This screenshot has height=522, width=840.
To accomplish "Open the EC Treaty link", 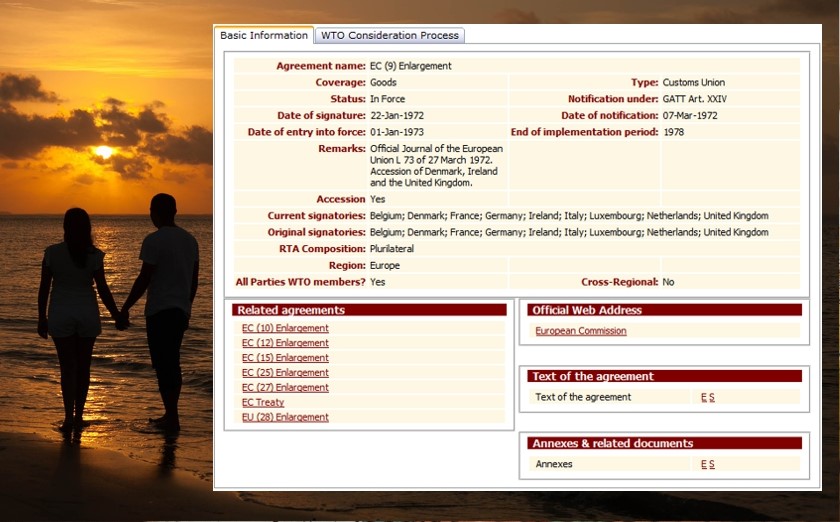I will (263, 403).
